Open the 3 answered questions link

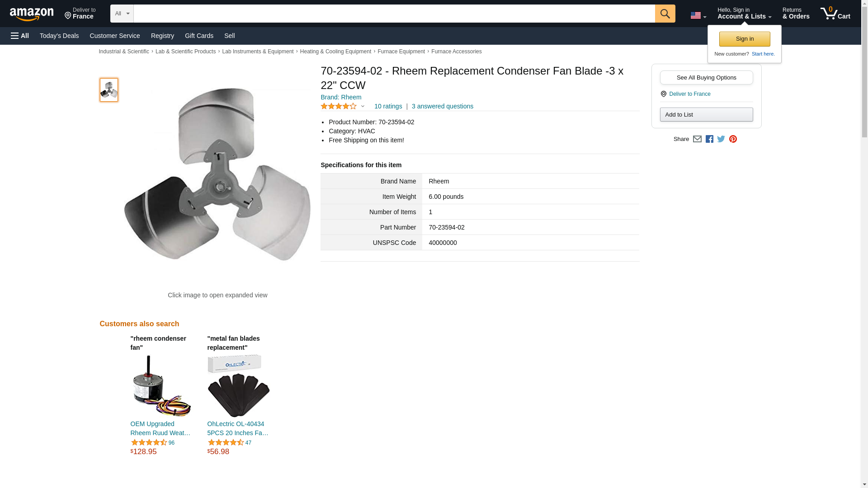[x=442, y=106]
